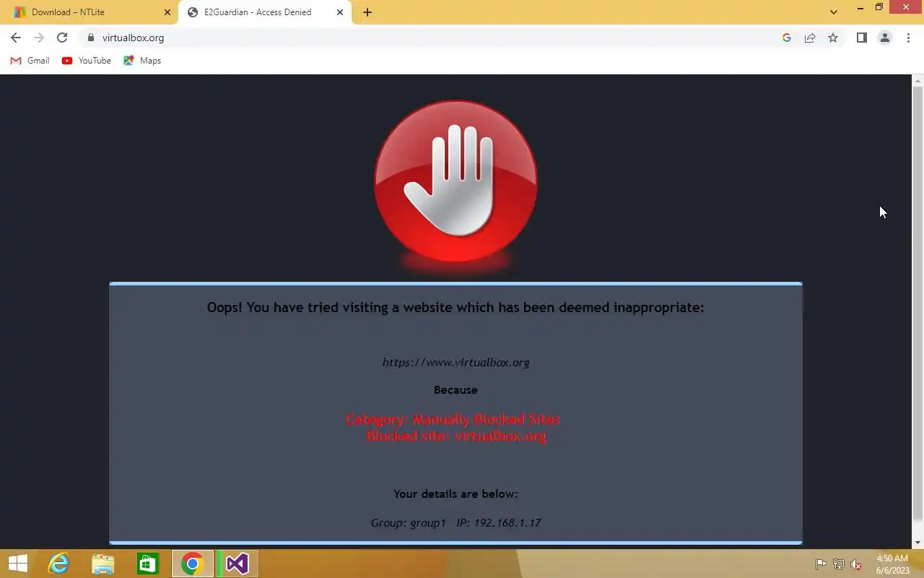Open Windows Store from taskbar

coord(148,564)
